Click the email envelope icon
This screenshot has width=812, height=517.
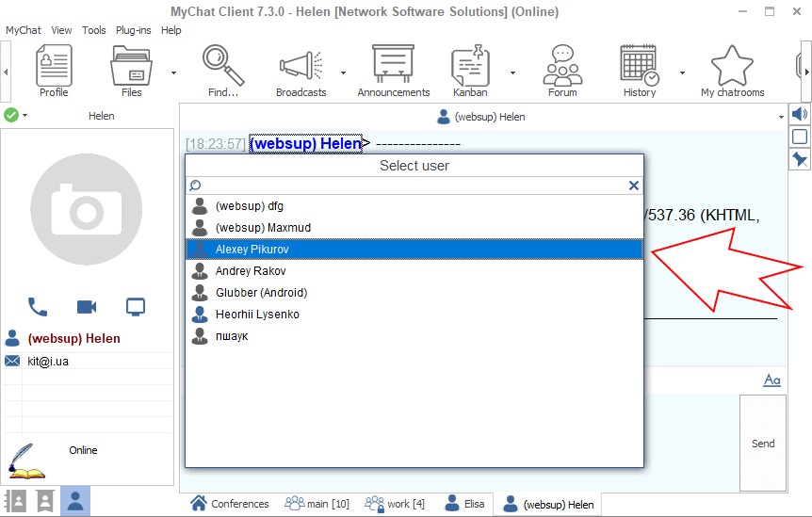click(12, 361)
